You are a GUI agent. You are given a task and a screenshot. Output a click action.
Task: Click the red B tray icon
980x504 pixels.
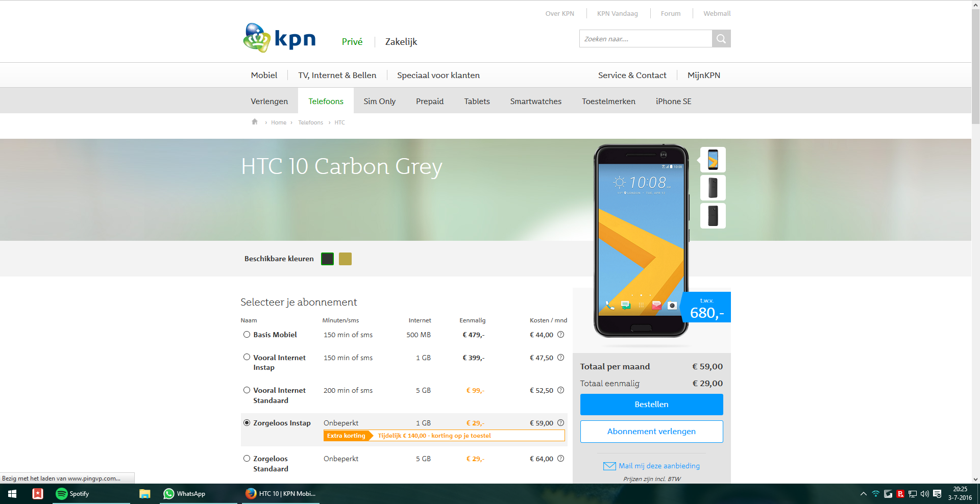(x=900, y=494)
